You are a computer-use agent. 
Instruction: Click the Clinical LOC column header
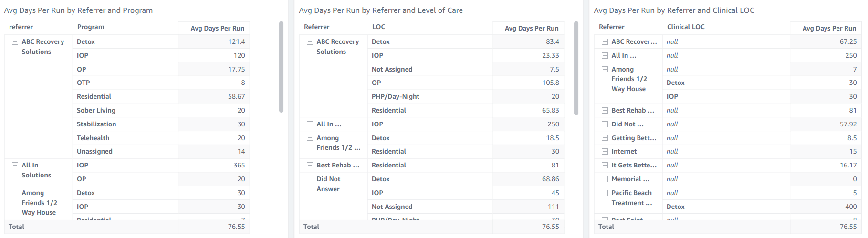coord(686,27)
